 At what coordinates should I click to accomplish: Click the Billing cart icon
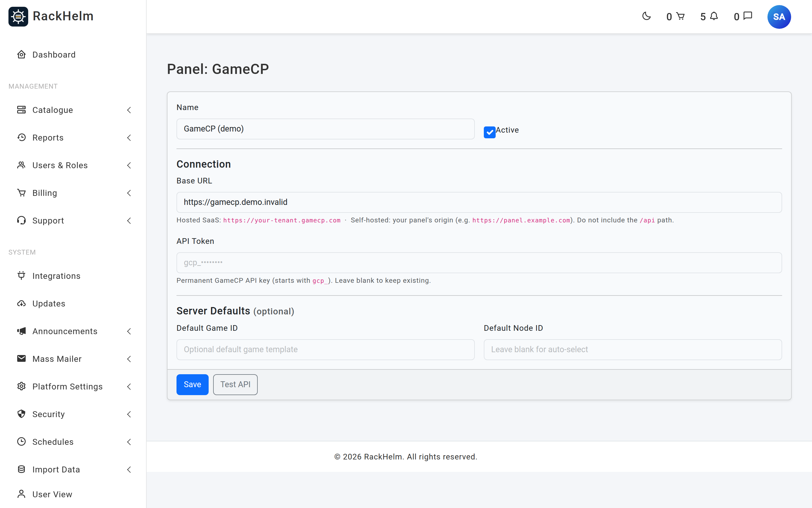click(x=21, y=192)
